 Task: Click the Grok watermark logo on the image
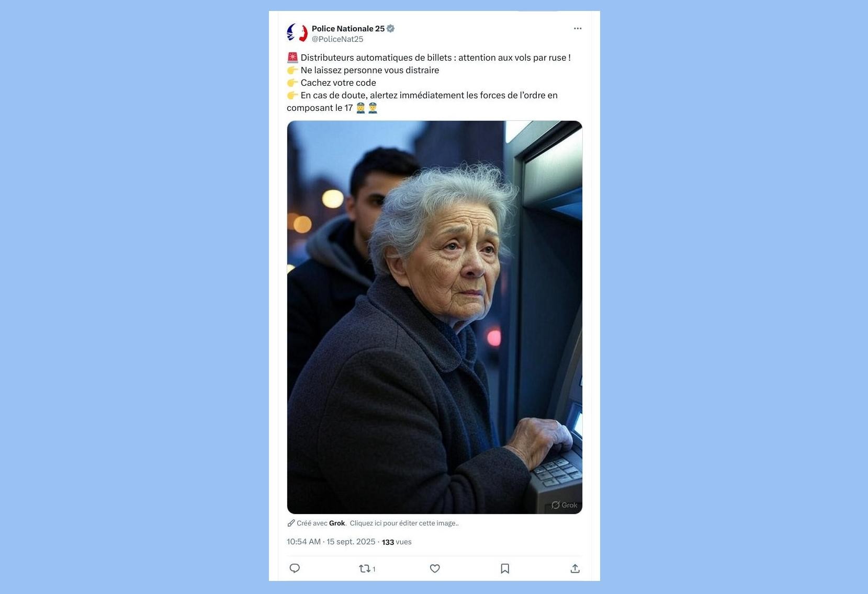tap(564, 505)
